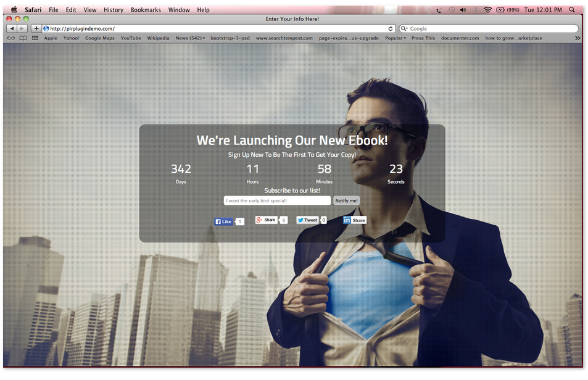
Task: Reload the page with the refresh icon
Action: point(391,28)
